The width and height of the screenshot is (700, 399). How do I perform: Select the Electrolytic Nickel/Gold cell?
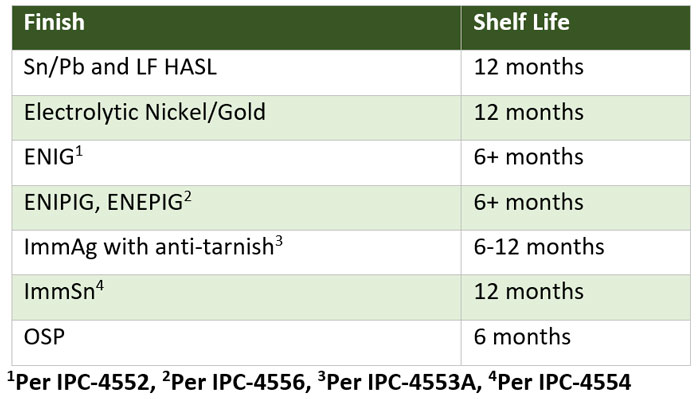(x=236, y=118)
